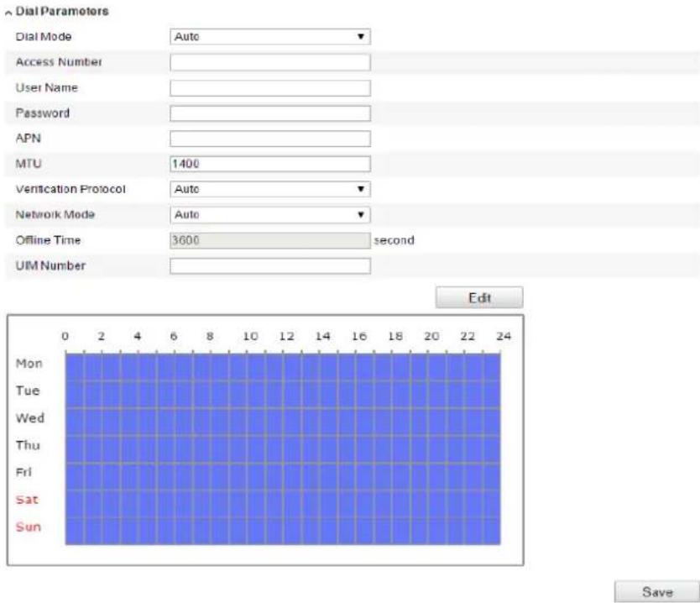700x603 pixels.
Task: Click the Offline Time label
Action: [x=48, y=240]
